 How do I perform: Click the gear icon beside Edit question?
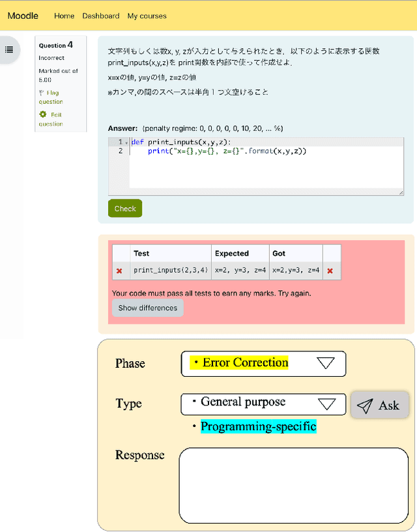tap(43, 114)
